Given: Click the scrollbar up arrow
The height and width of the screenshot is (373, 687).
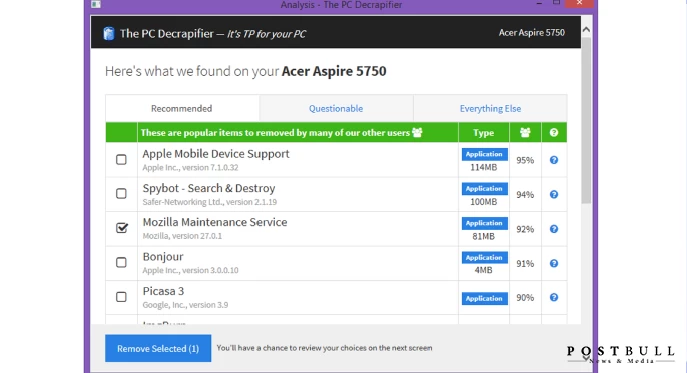Looking at the screenshot, I should point(586,30).
